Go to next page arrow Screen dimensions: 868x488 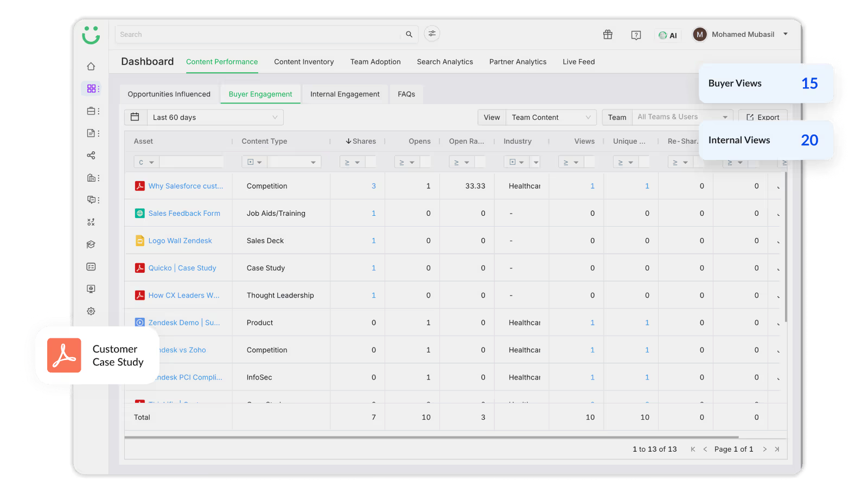[x=764, y=449]
